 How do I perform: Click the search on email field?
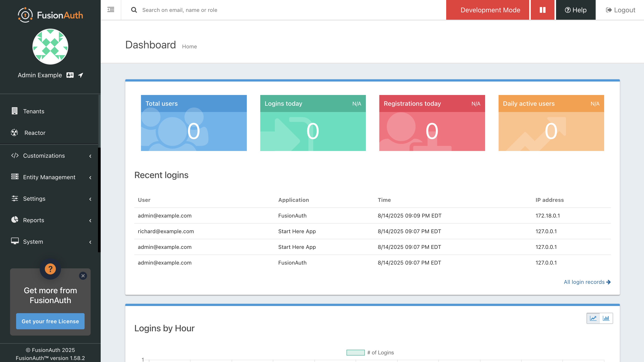225,10
